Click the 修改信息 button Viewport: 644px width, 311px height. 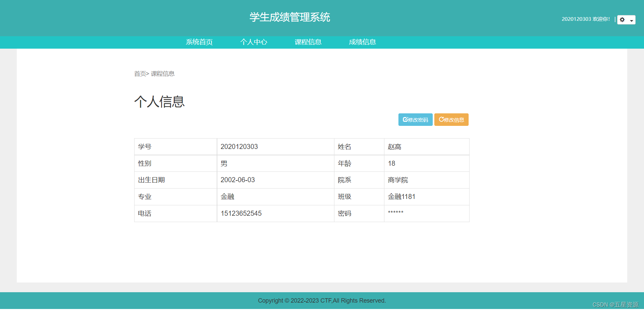tap(451, 120)
